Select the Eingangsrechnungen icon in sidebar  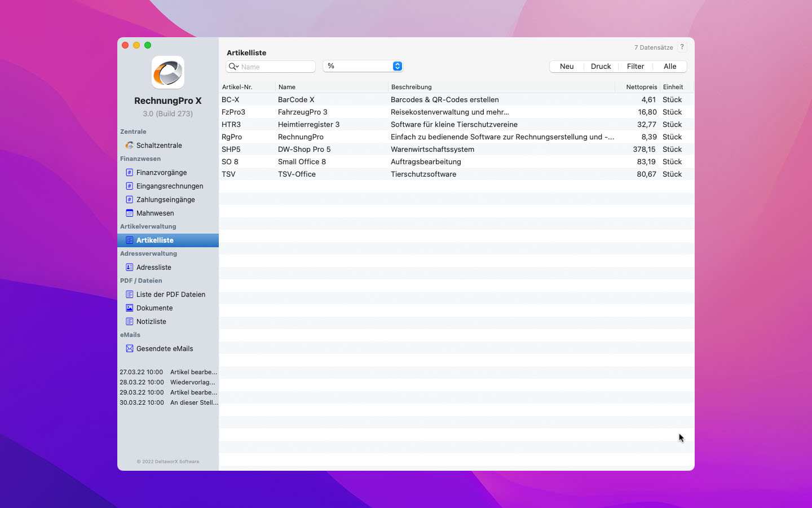(129, 186)
